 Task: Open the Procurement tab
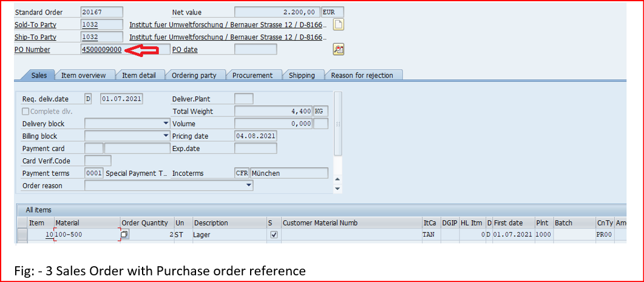tap(253, 75)
